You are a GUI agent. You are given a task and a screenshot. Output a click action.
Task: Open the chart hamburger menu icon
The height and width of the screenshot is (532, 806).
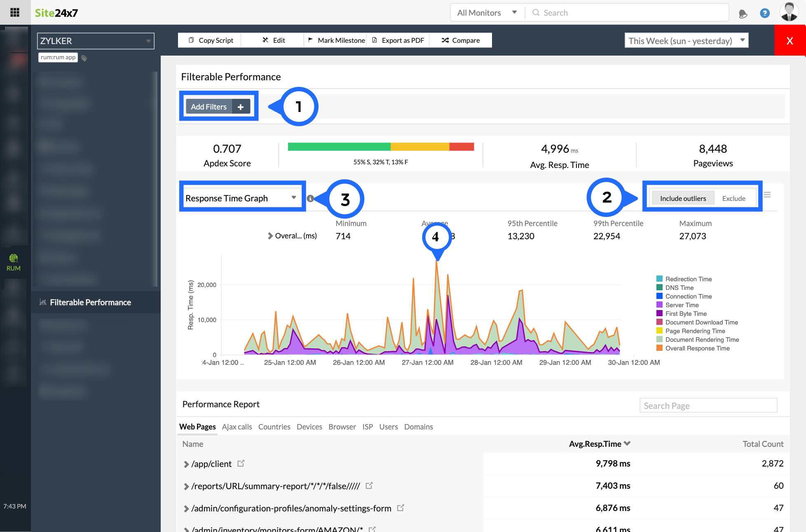(x=767, y=195)
